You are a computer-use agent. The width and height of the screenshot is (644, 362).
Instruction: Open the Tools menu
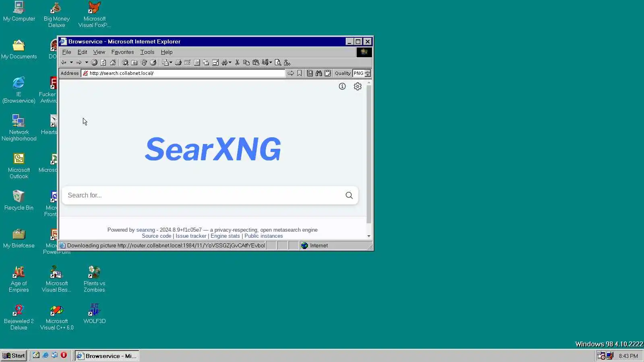147,52
